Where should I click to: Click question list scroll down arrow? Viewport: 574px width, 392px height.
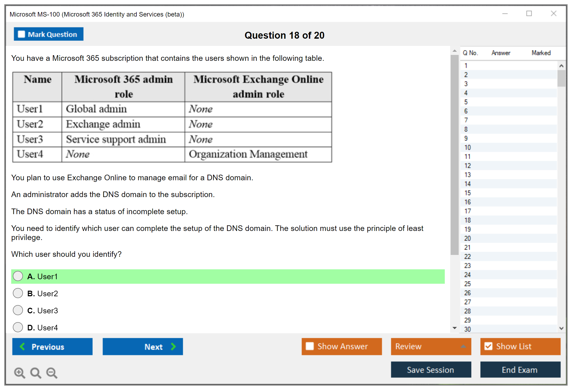561,328
